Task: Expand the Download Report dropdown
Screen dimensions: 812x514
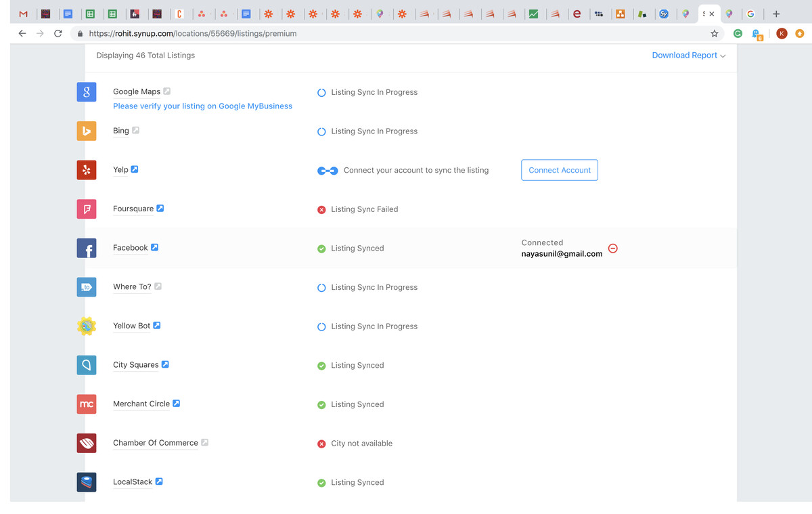Action: pyautogui.click(x=688, y=56)
